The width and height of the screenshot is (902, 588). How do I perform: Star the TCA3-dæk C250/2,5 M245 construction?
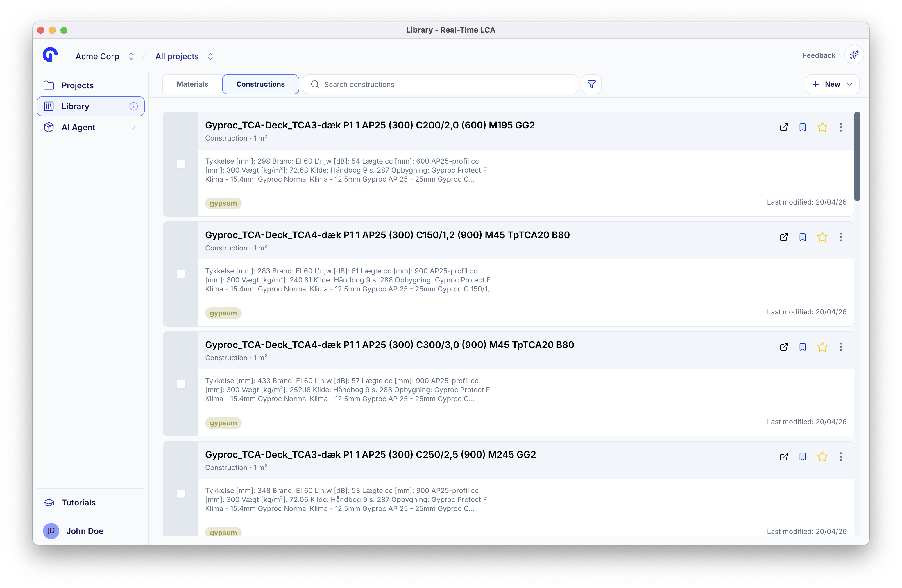click(x=822, y=457)
